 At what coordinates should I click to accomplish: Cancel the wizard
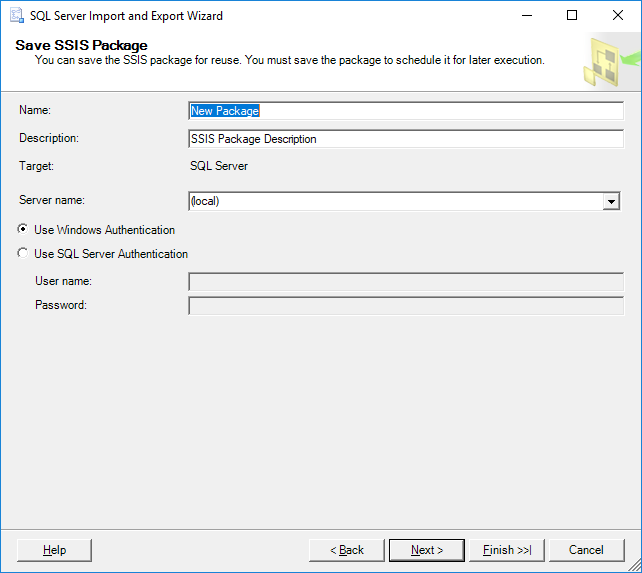(586, 550)
